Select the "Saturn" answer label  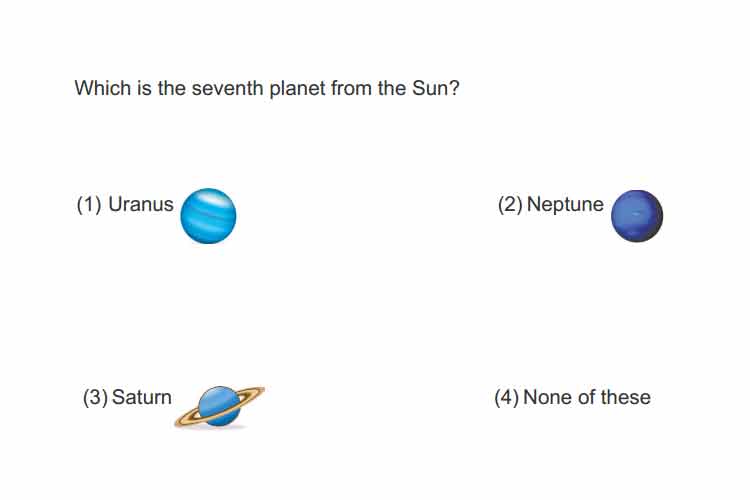(x=142, y=398)
